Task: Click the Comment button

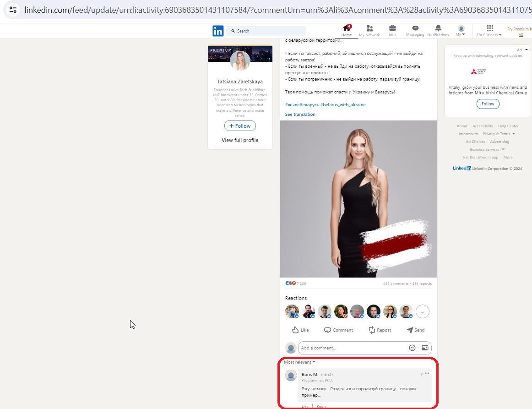Action: tap(339, 330)
